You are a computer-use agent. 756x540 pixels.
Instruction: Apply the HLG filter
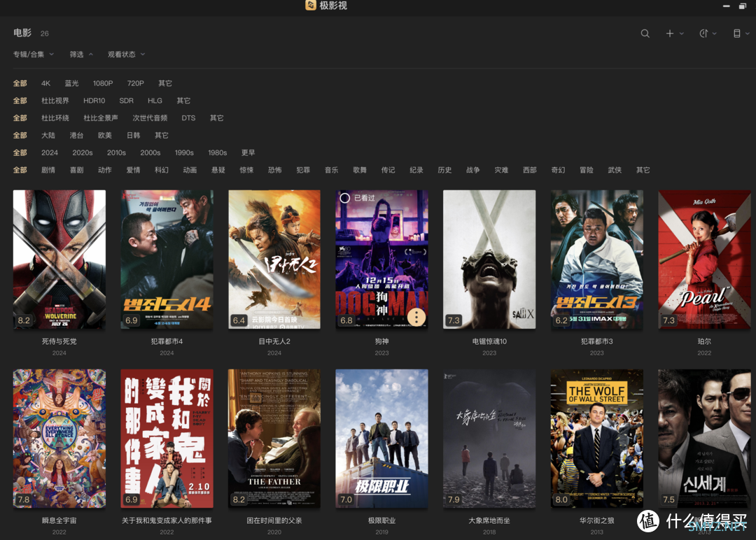pos(155,101)
